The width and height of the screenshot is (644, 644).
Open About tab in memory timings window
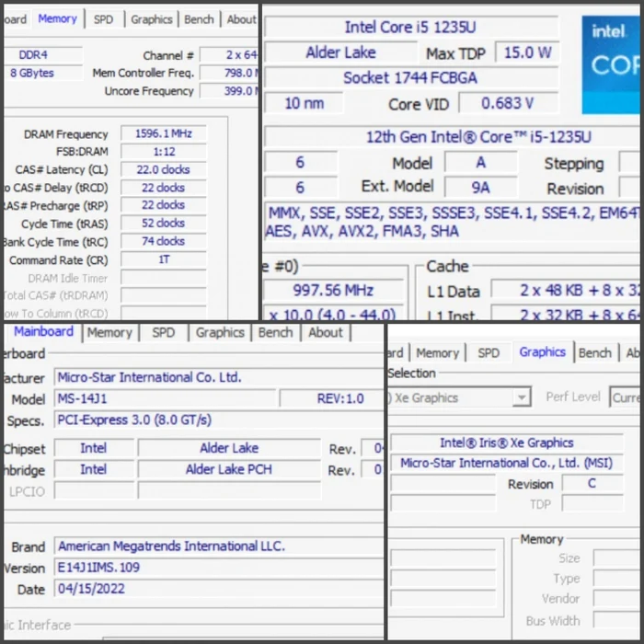tap(241, 19)
